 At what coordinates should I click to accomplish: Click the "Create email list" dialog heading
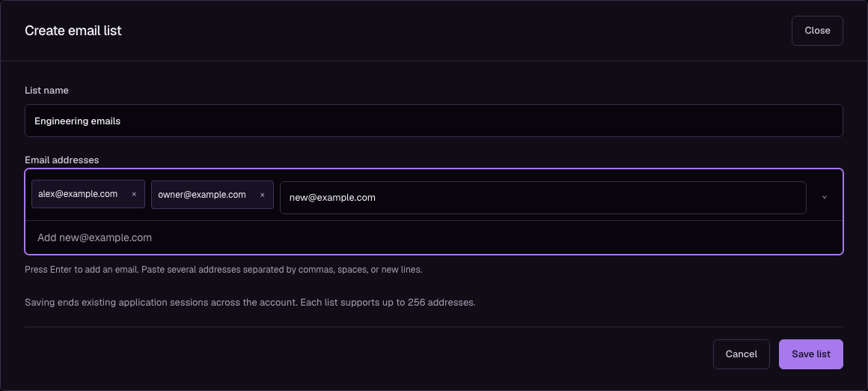(x=73, y=31)
